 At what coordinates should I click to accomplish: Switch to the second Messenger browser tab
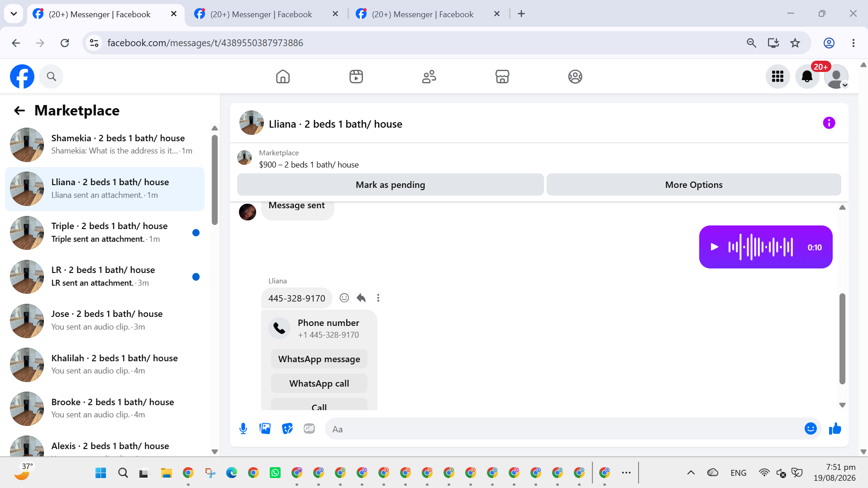click(x=267, y=14)
